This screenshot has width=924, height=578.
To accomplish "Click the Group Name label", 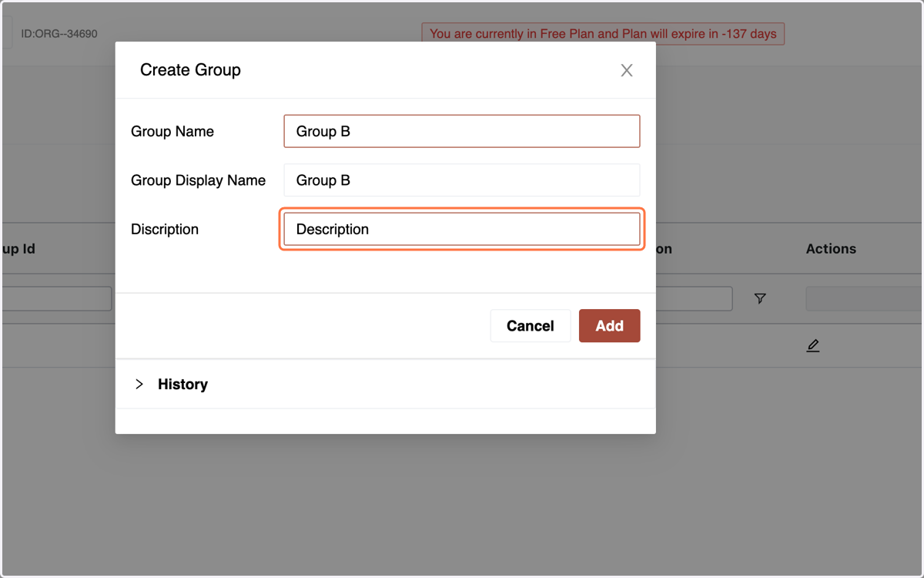I will point(172,132).
